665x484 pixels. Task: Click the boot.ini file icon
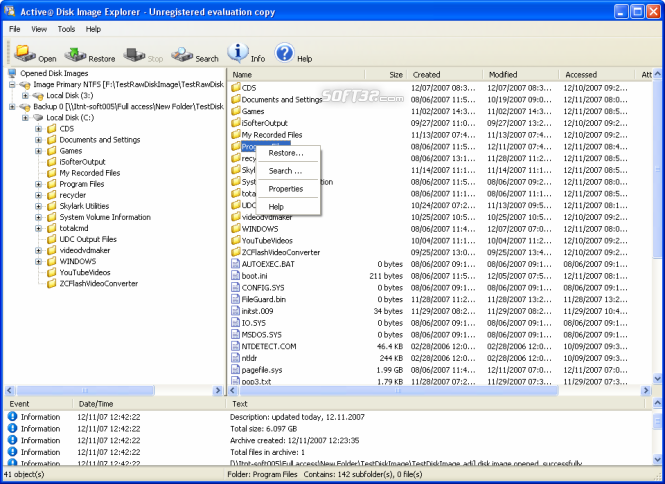pyautogui.click(x=235, y=276)
